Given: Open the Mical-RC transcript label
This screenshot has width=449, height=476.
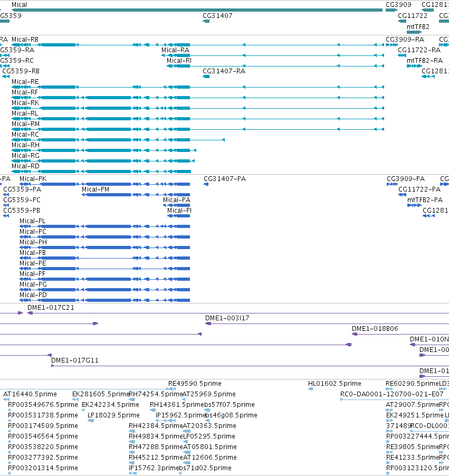Looking at the screenshot, I should coord(25,135).
